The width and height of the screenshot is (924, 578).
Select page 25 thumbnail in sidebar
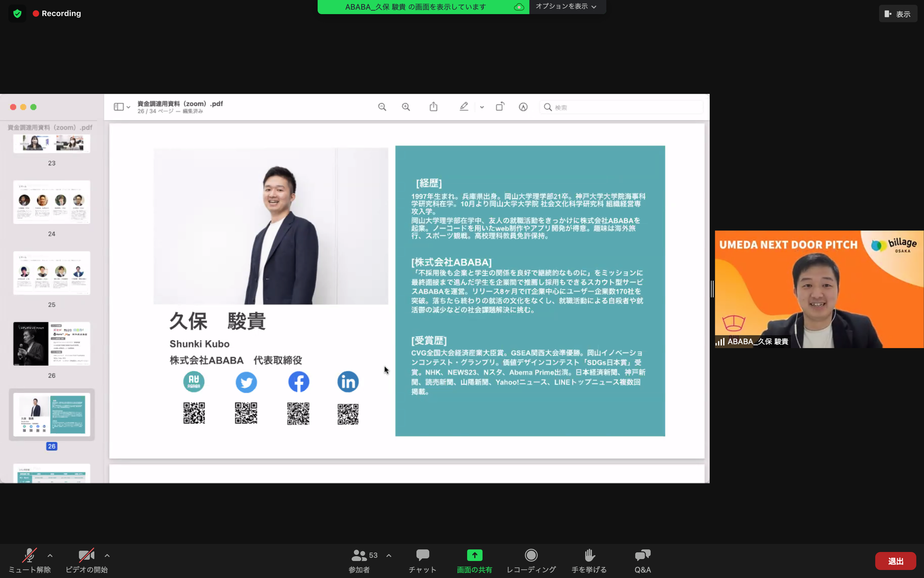[51, 273]
